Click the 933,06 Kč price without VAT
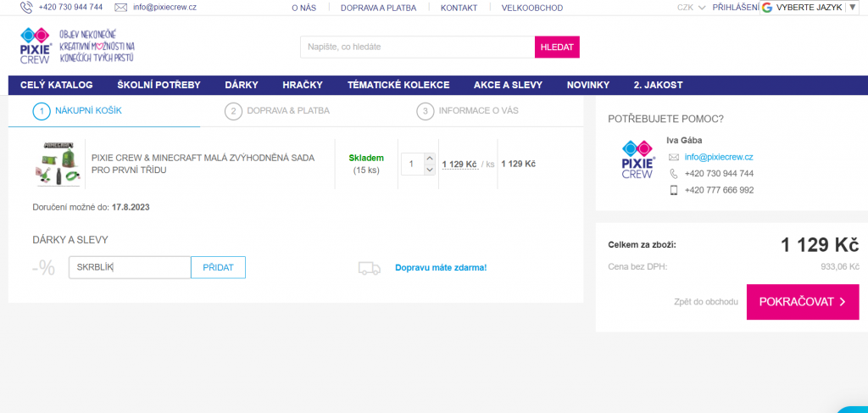Viewport: 868px width, 413px height. point(840,267)
